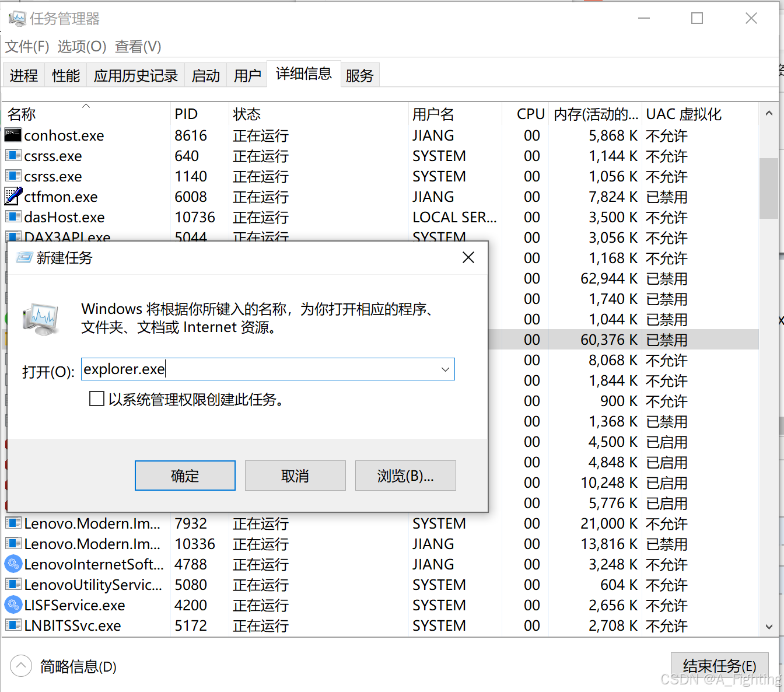
Task: Sort by the UAC virtualization column header
Action: pos(700,114)
